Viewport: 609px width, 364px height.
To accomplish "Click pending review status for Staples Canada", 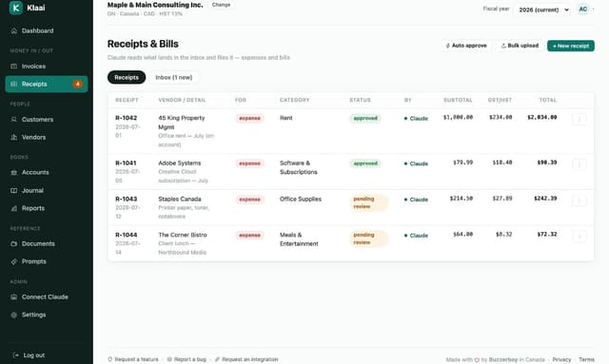I will pyautogui.click(x=368, y=202).
